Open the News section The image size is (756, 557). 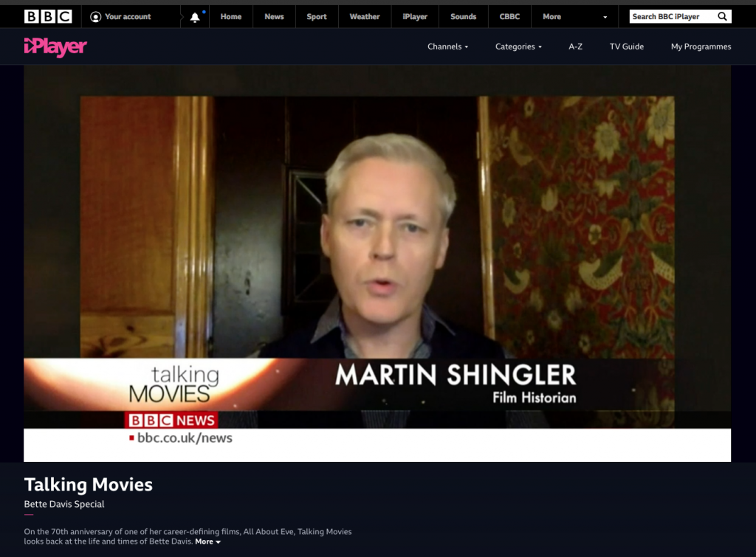(274, 17)
